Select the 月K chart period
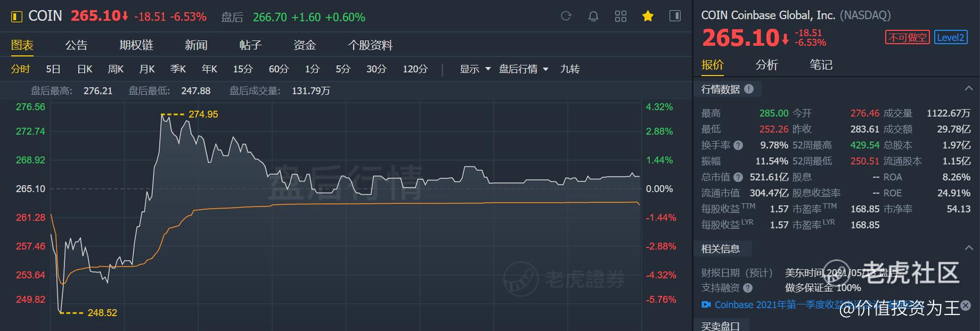Viewport: 980px width, 331px height. [x=147, y=69]
